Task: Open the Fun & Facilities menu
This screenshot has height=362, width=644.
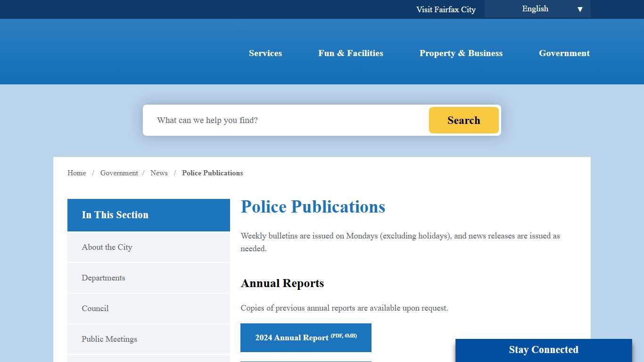Action: tap(351, 53)
